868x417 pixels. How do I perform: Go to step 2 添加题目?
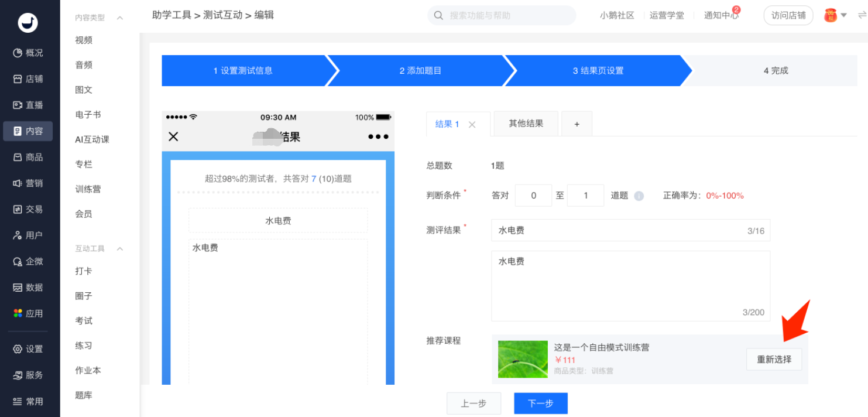420,71
